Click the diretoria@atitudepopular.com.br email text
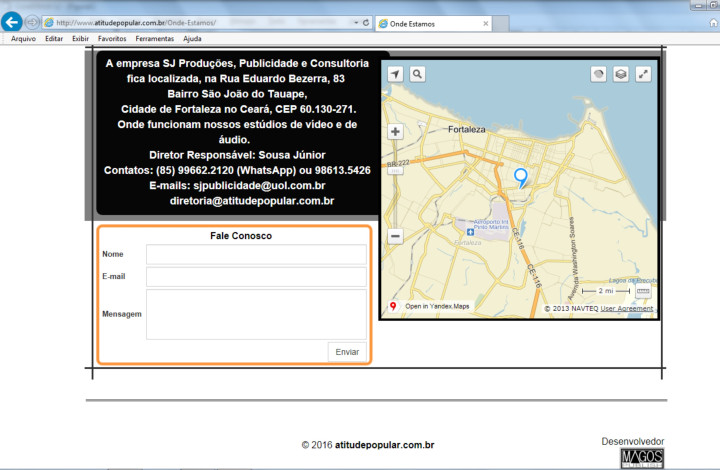 click(x=252, y=201)
